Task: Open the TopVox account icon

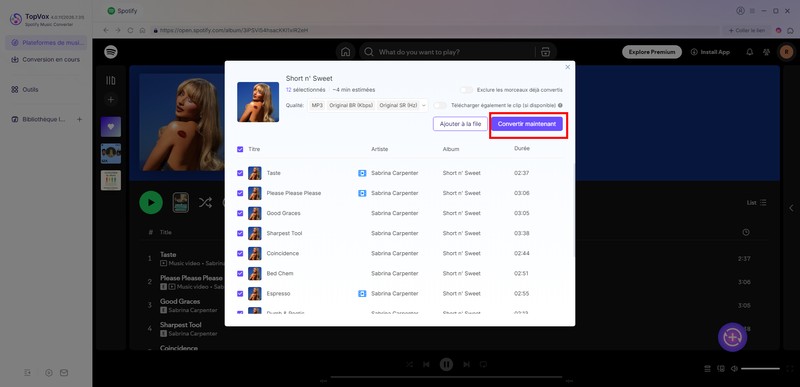Action: click(740, 11)
